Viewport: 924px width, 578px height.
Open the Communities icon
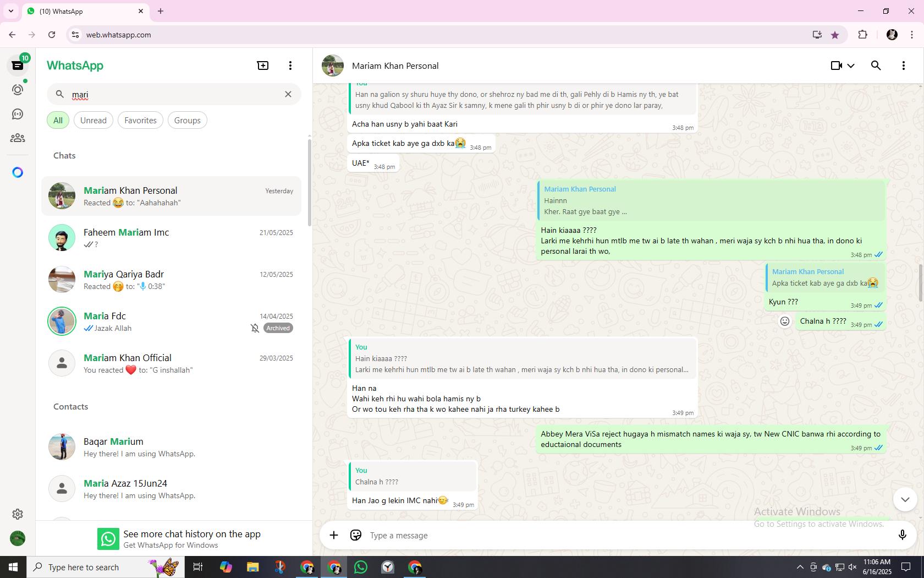[18, 138]
